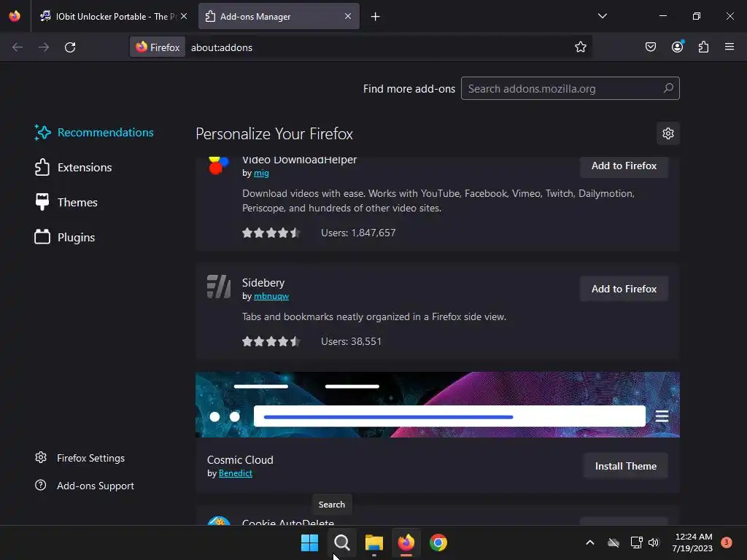Close the IObit Unlocker Portable tab
The width and height of the screenshot is (747, 560).
(x=184, y=16)
